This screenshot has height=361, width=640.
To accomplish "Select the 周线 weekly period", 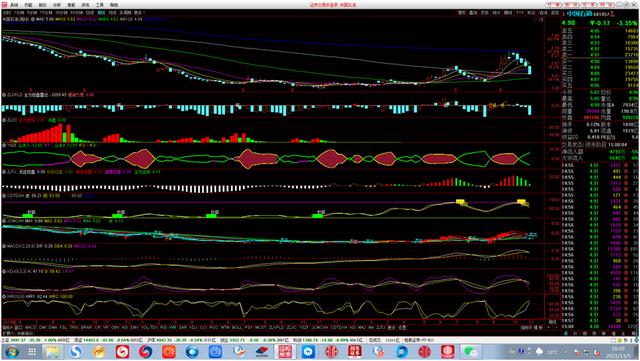I will coord(101,13).
